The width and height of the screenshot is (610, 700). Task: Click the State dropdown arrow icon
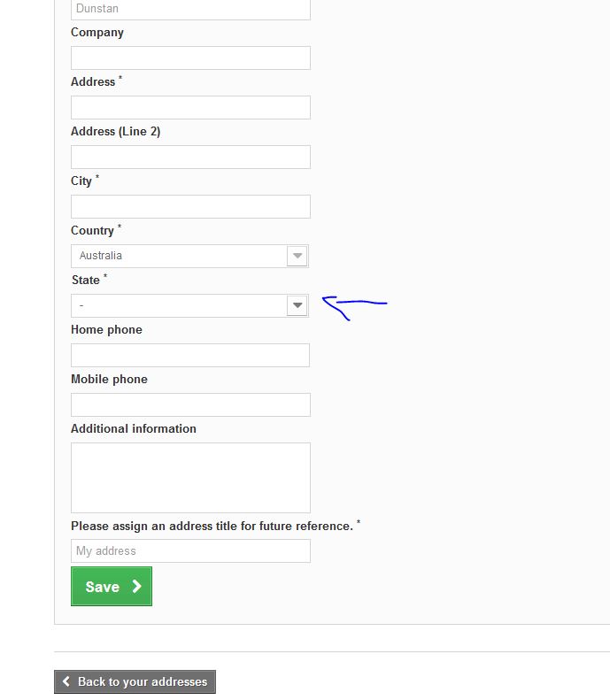click(297, 305)
